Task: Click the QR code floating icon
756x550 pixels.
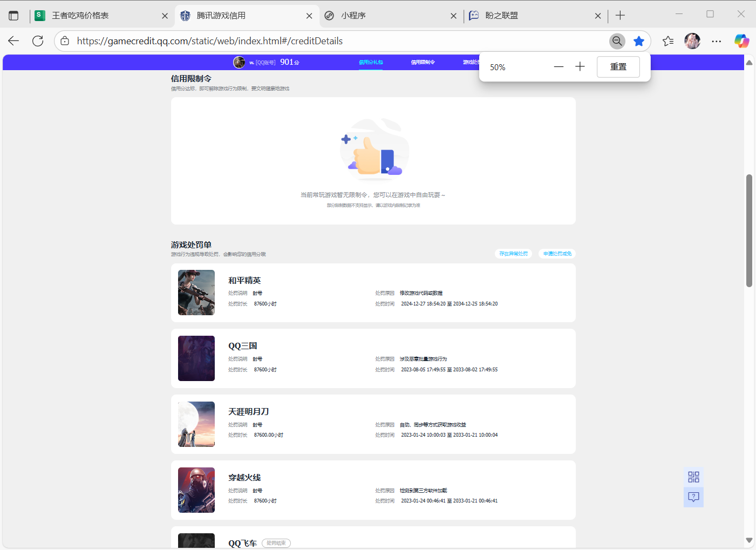Action: point(693,477)
